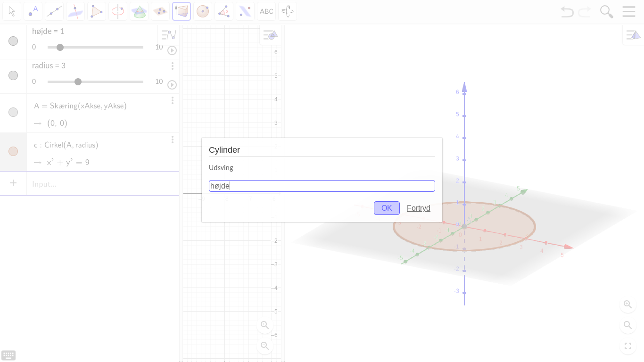Select the Reflect about plane tool

click(x=245, y=11)
